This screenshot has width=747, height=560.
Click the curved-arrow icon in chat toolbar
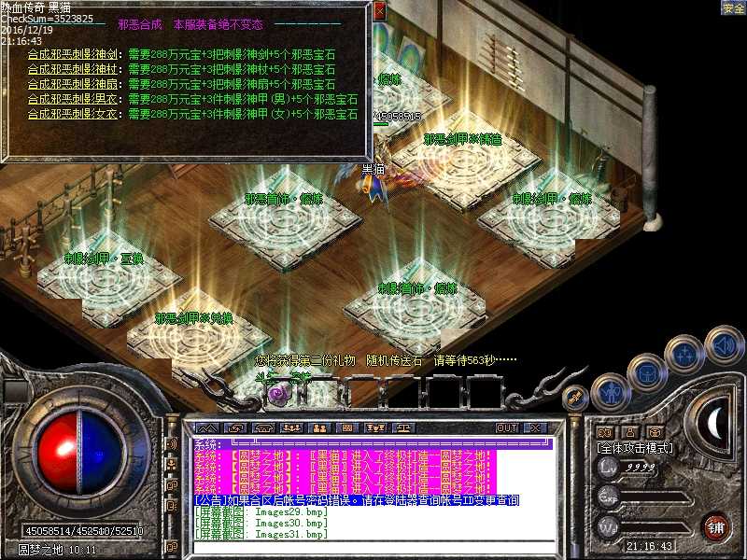point(236,427)
